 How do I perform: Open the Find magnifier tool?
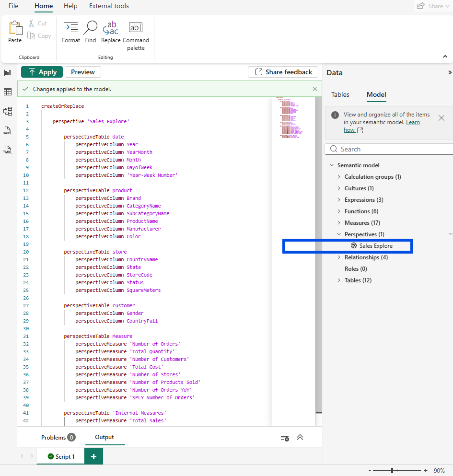tap(91, 32)
